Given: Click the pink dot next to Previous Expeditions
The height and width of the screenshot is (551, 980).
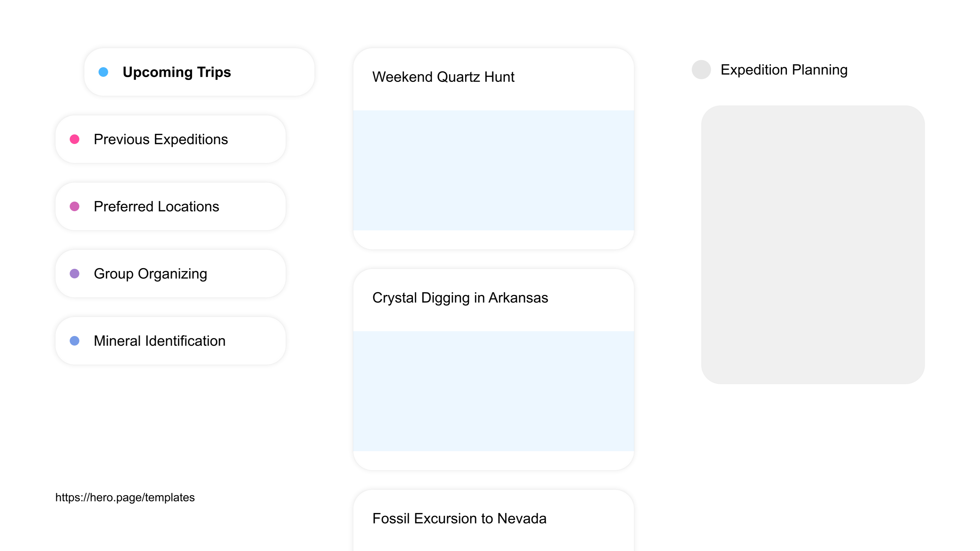Looking at the screenshot, I should pos(74,139).
